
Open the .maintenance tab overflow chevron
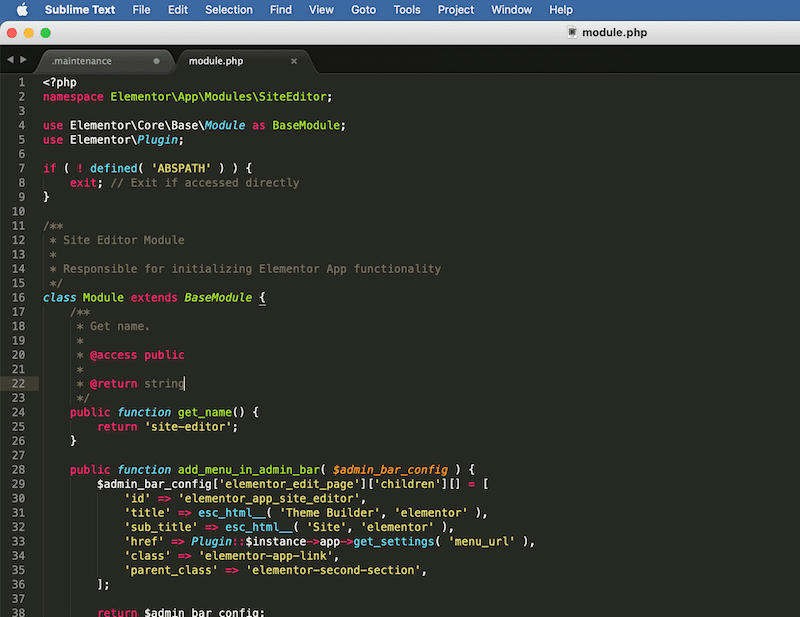tap(155, 60)
